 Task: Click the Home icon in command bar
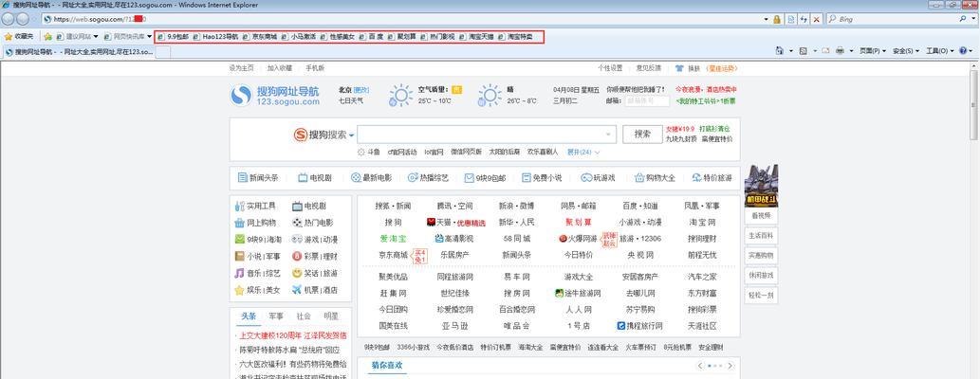click(779, 50)
